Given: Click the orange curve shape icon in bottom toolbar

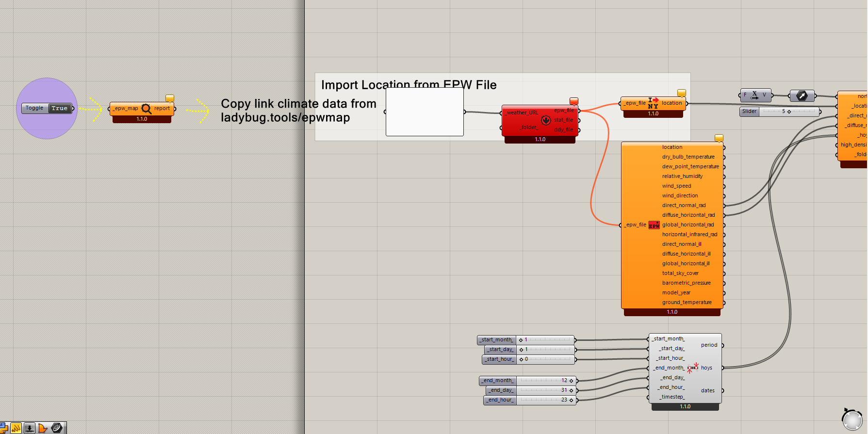Looking at the screenshot, I should tap(43, 428).
